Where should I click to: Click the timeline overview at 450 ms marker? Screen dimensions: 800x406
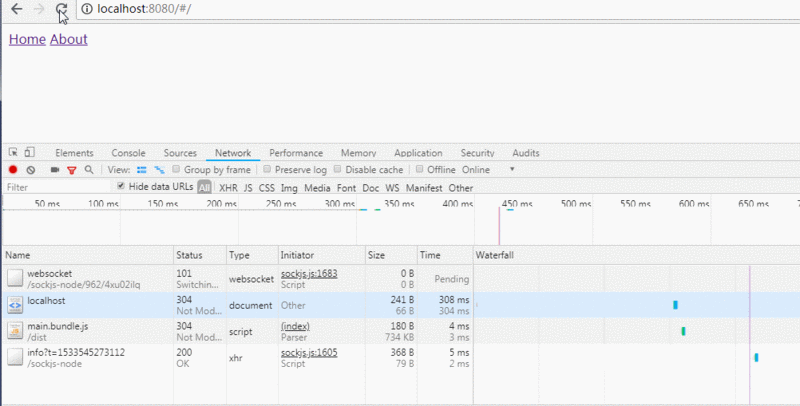click(x=517, y=204)
